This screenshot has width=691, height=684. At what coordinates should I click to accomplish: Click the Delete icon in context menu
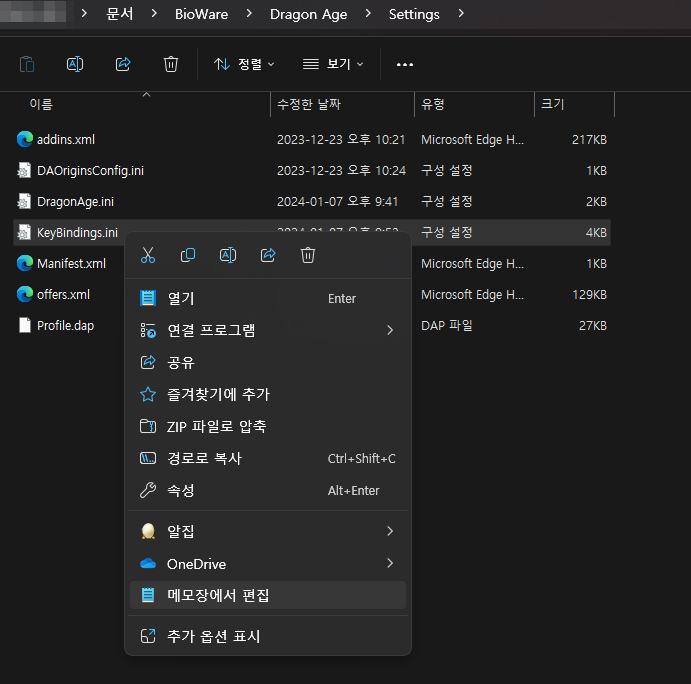point(308,255)
